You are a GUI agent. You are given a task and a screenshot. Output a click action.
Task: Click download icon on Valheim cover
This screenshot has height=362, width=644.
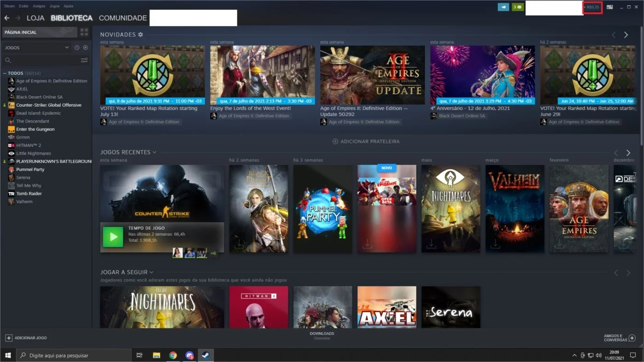pyautogui.click(x=495, y=245)
